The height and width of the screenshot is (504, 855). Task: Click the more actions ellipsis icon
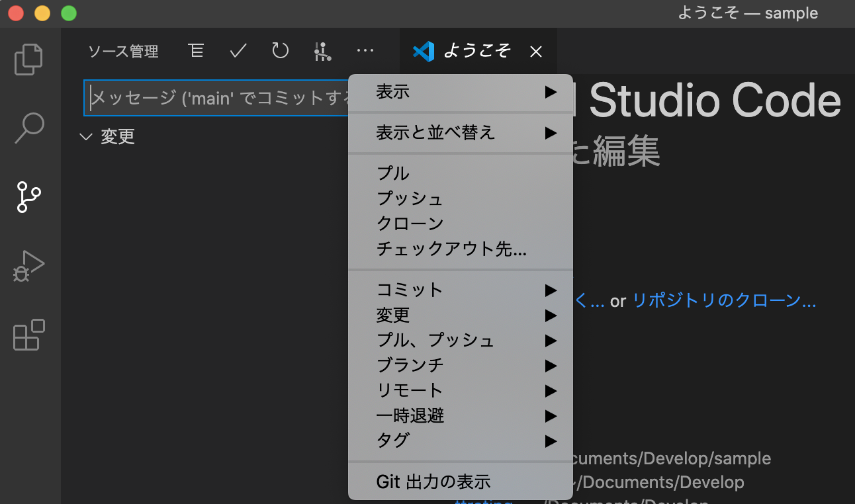[365, 50]
